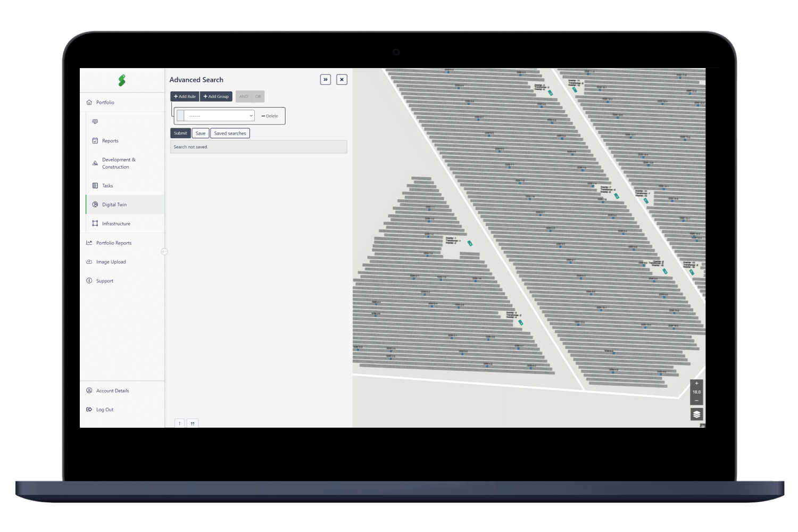Click the grid icon below Portfolio
798x532 pixels.
click(x=95, y=121)
